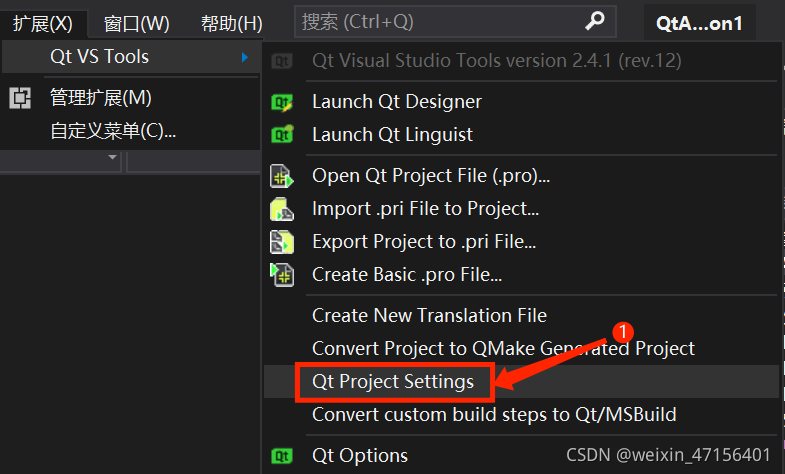Click the Import .pri File icon

coord(282,209)
